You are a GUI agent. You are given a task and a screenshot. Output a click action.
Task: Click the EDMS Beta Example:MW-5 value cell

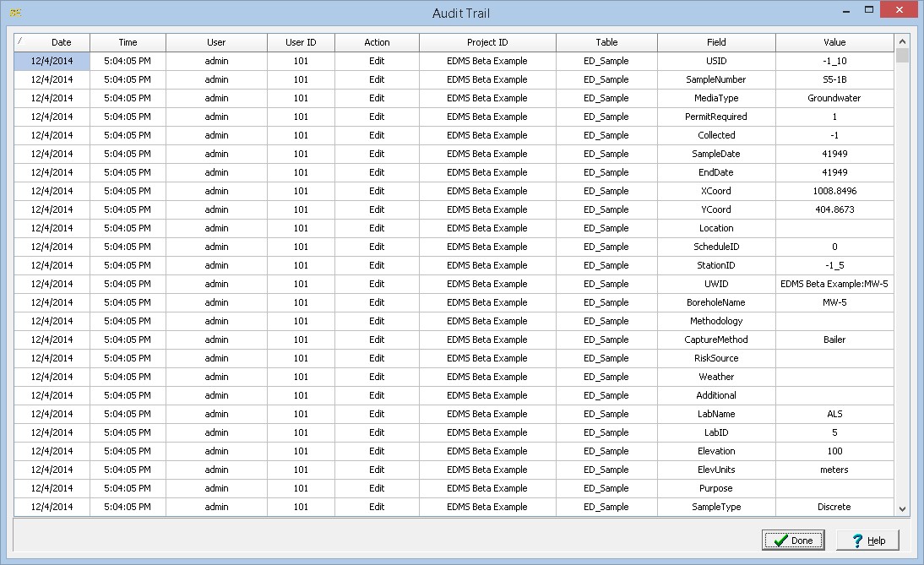coord(834,284)
